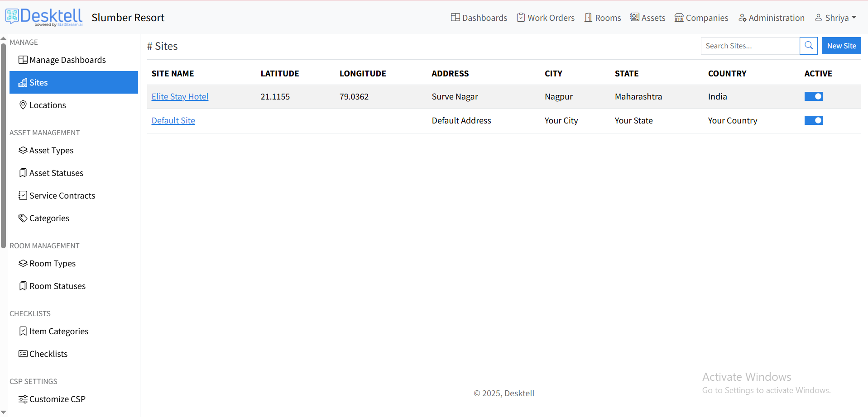Click the magnifying glass search icon
Viewport: 868px width, 417px height.
(x=808, y=46)
